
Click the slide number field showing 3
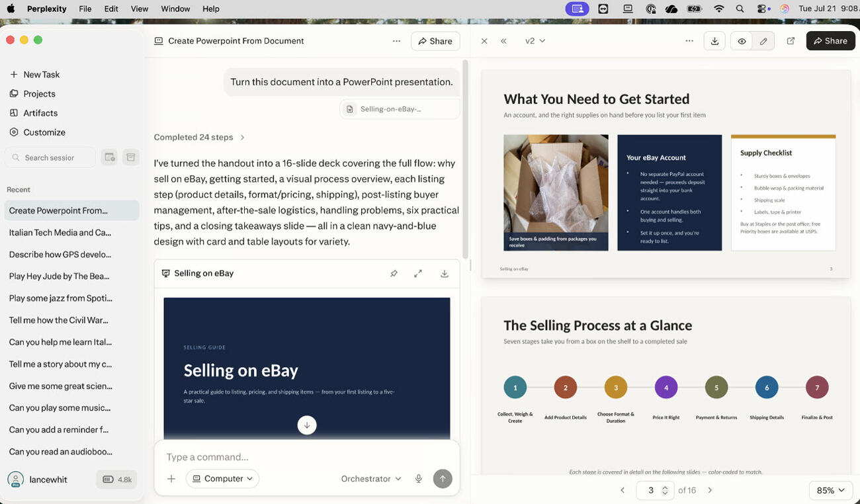coord(650,490)
